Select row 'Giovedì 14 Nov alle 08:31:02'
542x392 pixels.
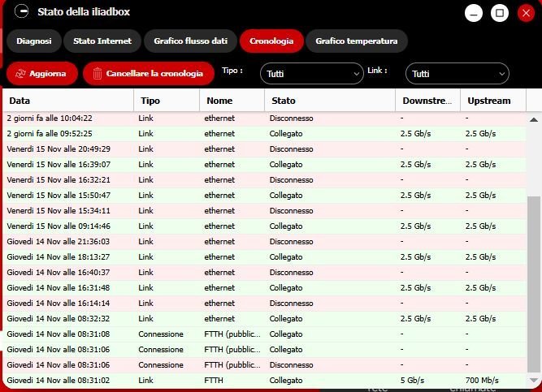point(264,381)
